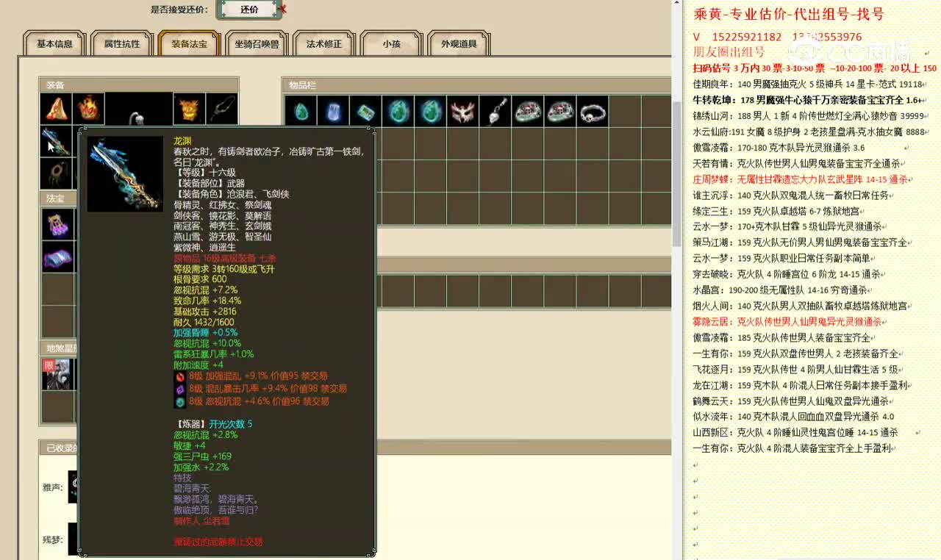Open the 小孩 tab
The image size is (941, 560).
391,44
